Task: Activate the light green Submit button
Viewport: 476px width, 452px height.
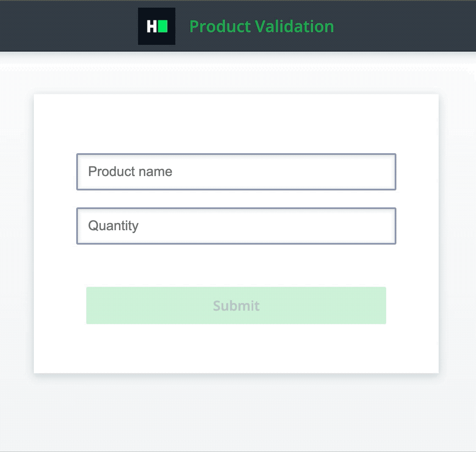Action: (236, 306)
